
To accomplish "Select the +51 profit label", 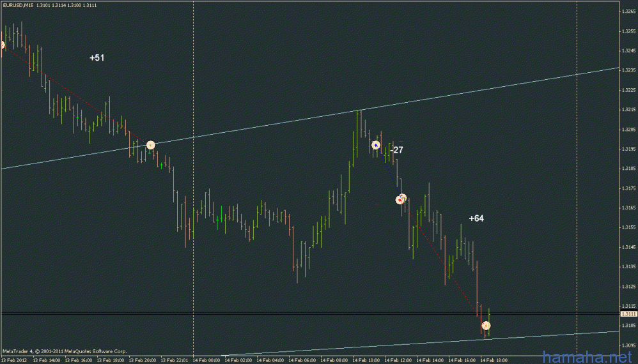I will 97,57.
